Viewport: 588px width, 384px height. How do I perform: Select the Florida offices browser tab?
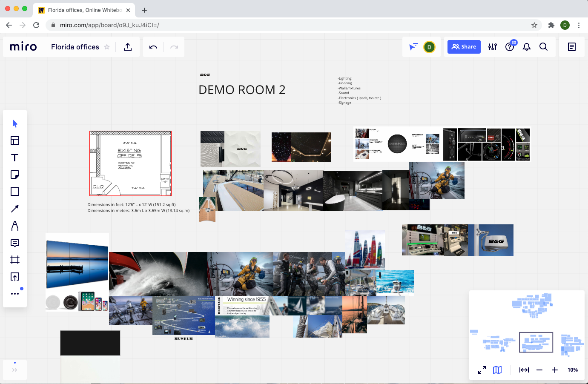(x=84, y=10)
